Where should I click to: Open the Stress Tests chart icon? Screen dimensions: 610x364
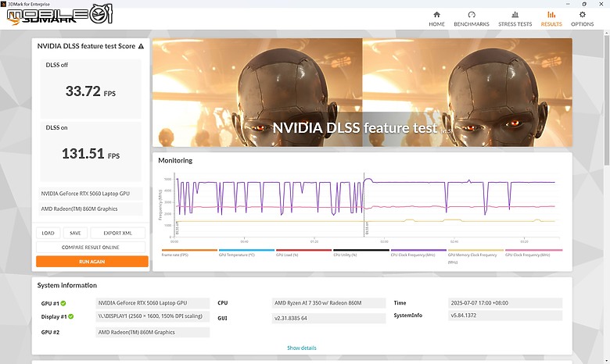coord(515,14)
